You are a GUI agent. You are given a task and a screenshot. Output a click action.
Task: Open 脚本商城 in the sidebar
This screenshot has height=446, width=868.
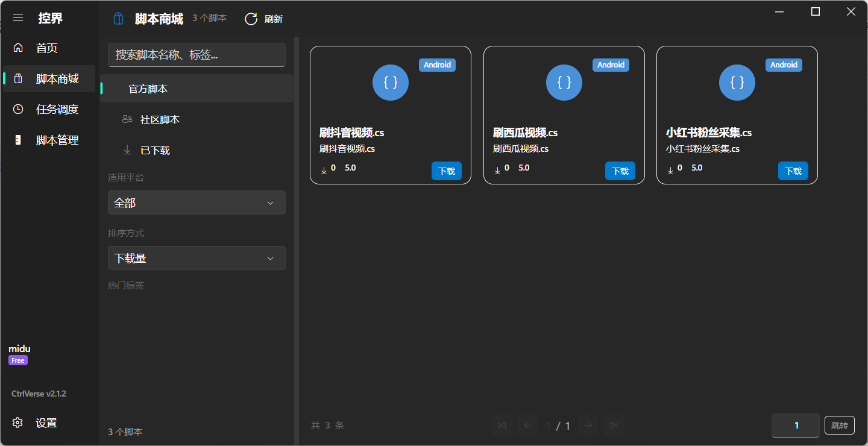[49, 79]
